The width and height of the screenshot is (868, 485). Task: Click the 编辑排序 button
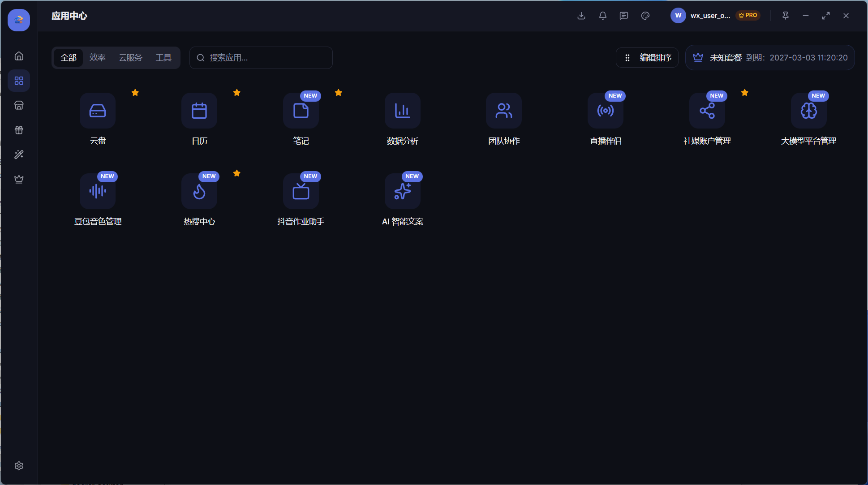(647, 58)
